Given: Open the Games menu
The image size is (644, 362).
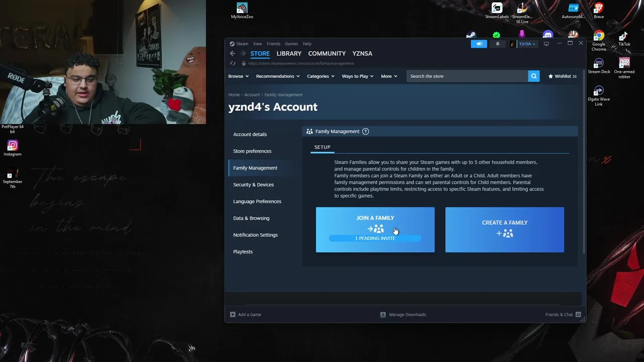Looking at the screenshot, I should tap(291, 44).
